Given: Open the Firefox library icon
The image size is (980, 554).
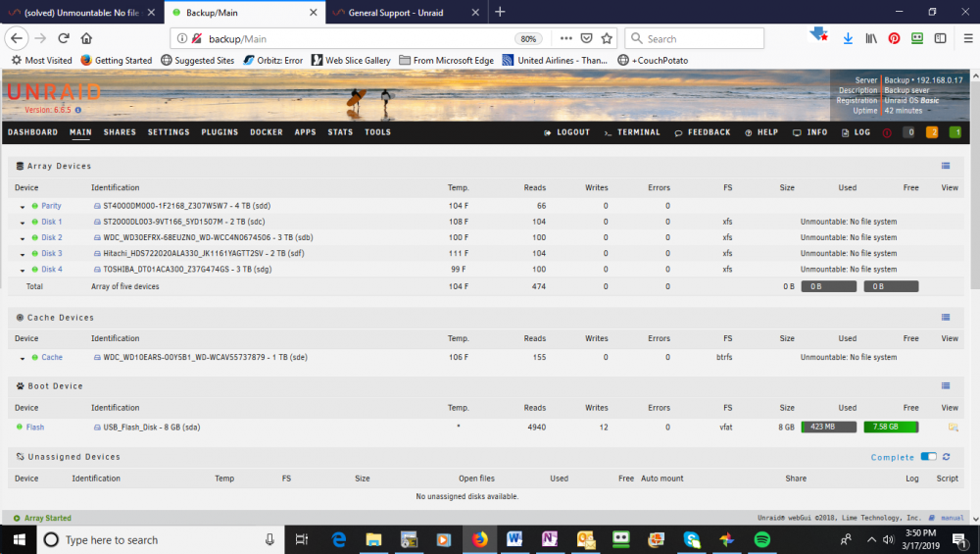Looking at the screenshot, I should [x=870, y=39].
